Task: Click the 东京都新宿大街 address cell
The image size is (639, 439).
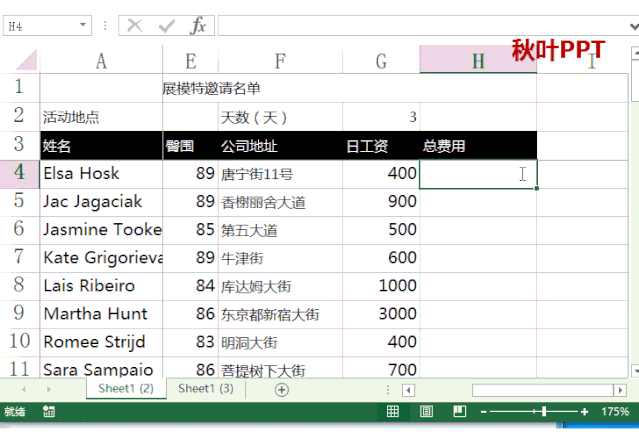Action: click(280, 314)
